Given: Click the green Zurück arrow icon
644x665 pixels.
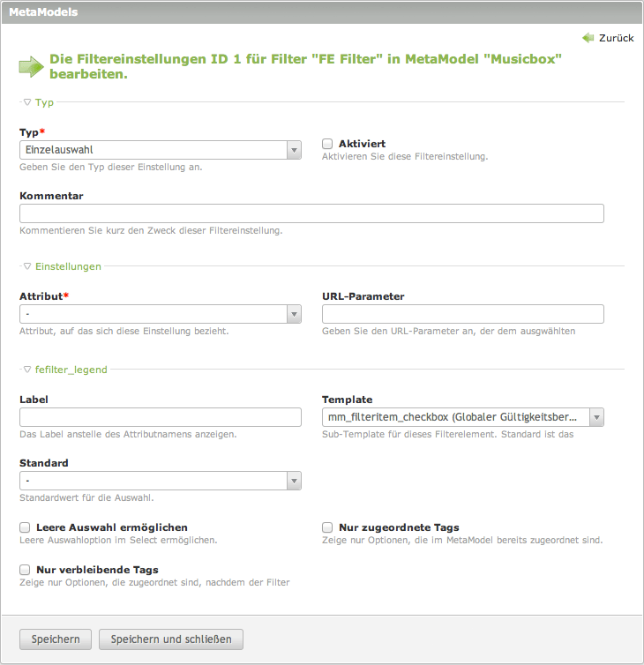Looking at the screenshot, I should point(588,38).
